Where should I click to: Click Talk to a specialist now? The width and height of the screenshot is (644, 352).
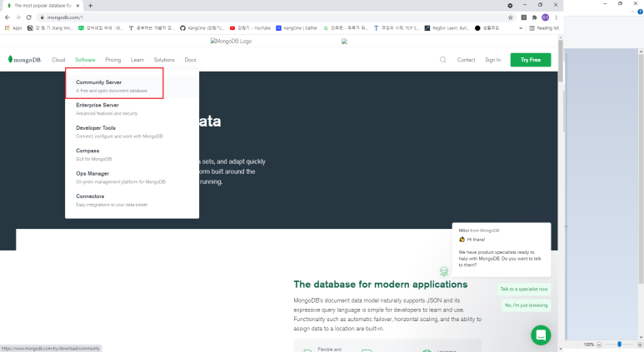pyautogui.click(x=524, y=289)
